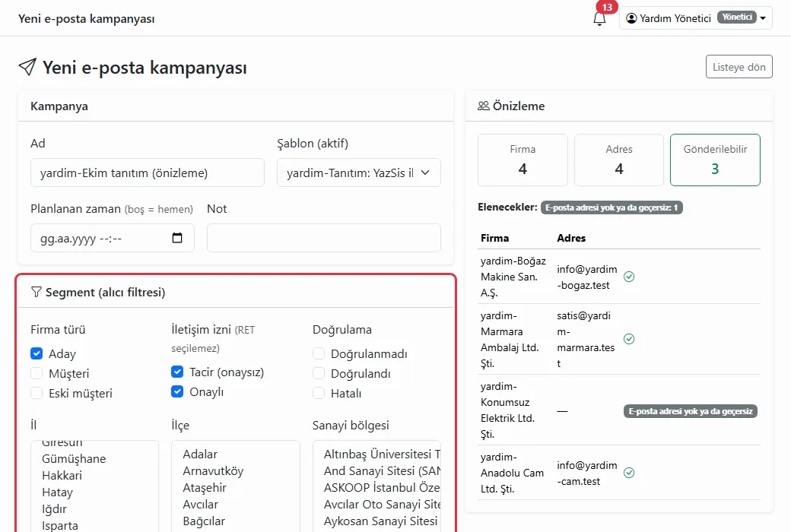Click yardim-Konumsuz Elektrik Ltd. Şti. firm name
The width and height of the screenshot is (791, 532).
click(507, 410)
